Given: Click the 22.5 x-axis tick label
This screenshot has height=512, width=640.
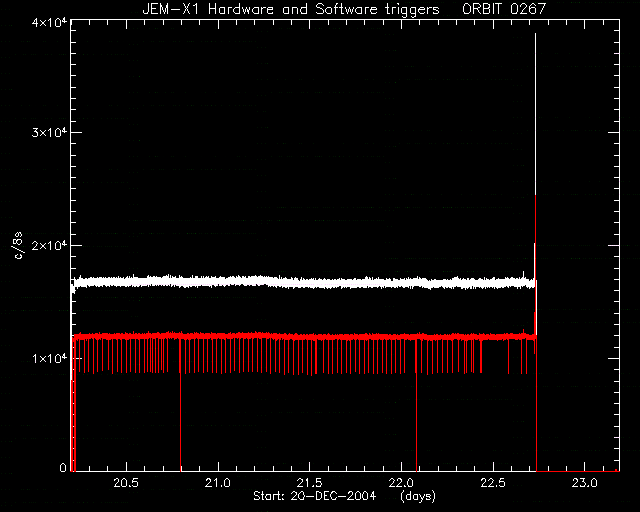Looking at the screenshot, I should 493,483.
